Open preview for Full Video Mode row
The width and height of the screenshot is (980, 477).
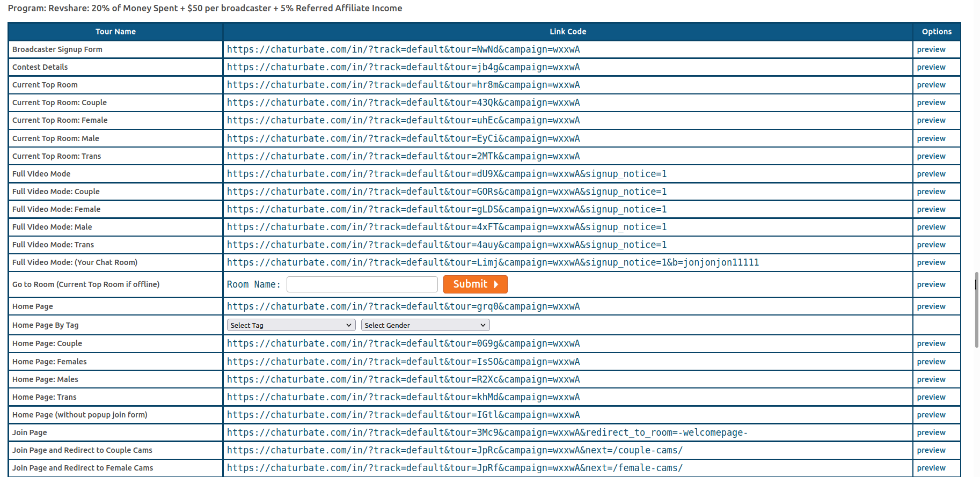(x=931, y=174)
